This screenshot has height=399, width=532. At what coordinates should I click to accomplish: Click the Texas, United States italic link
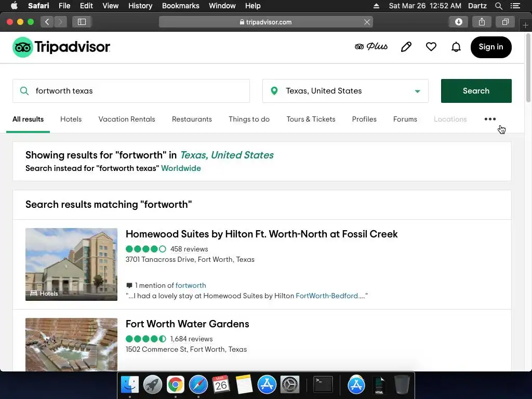pyautogui.click(x=227, y=155)
